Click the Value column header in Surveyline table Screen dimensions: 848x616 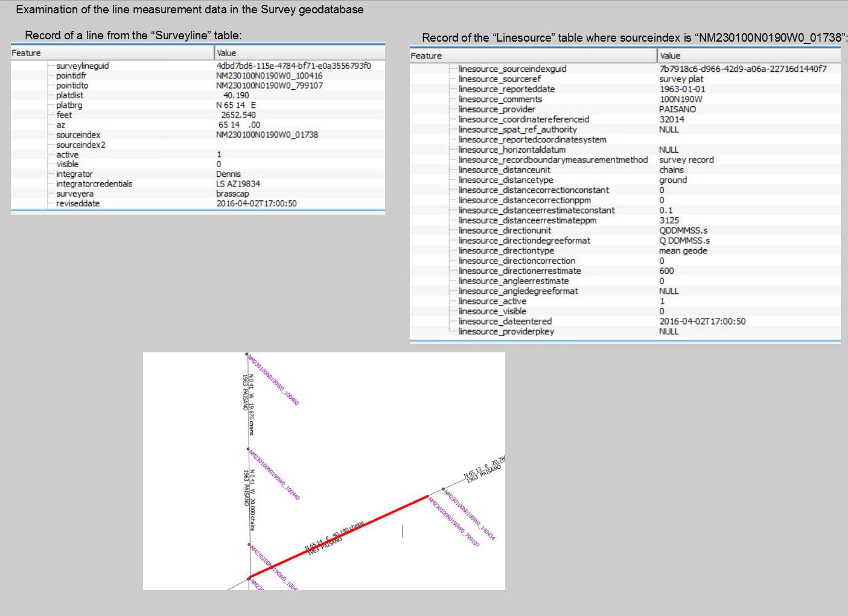click(300, 53)
